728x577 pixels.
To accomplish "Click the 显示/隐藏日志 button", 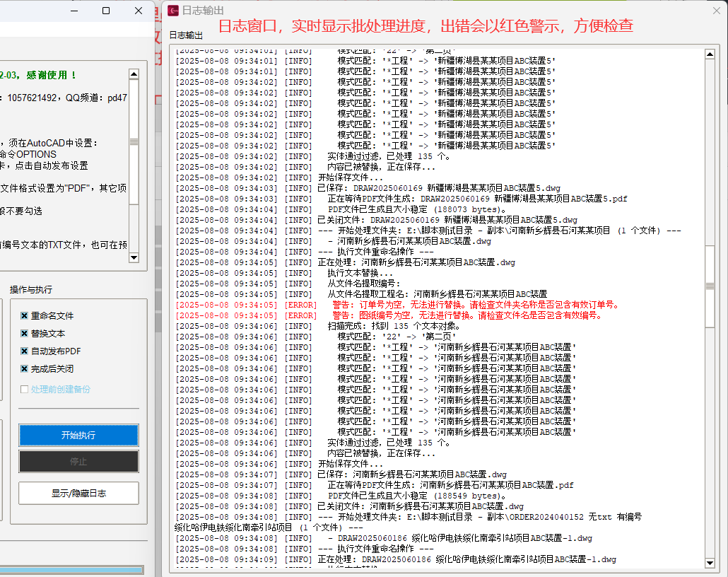I will pos(78,493).
